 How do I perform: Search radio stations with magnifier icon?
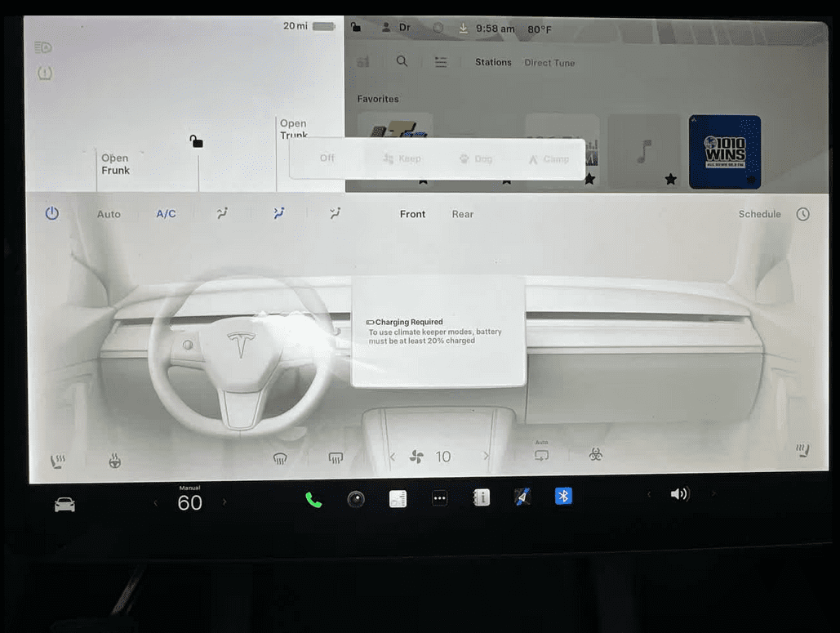(402, 61)
